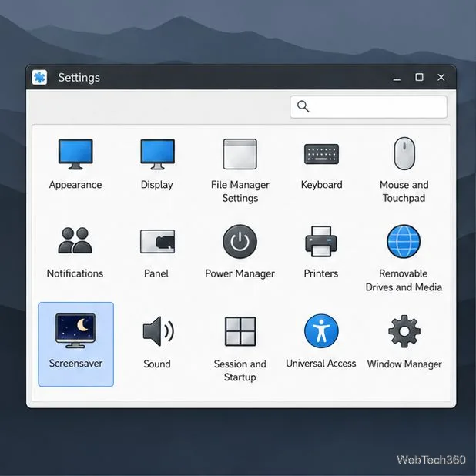Viewport: 476px width, 476px height.
Task: Maximize the Settings window
Action: (419, 77)
